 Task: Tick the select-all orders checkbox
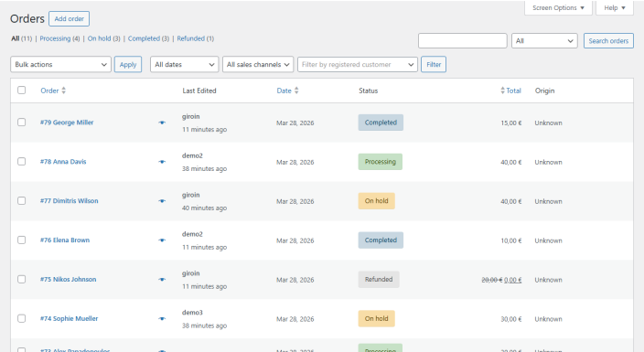click(x=22, y=91)
